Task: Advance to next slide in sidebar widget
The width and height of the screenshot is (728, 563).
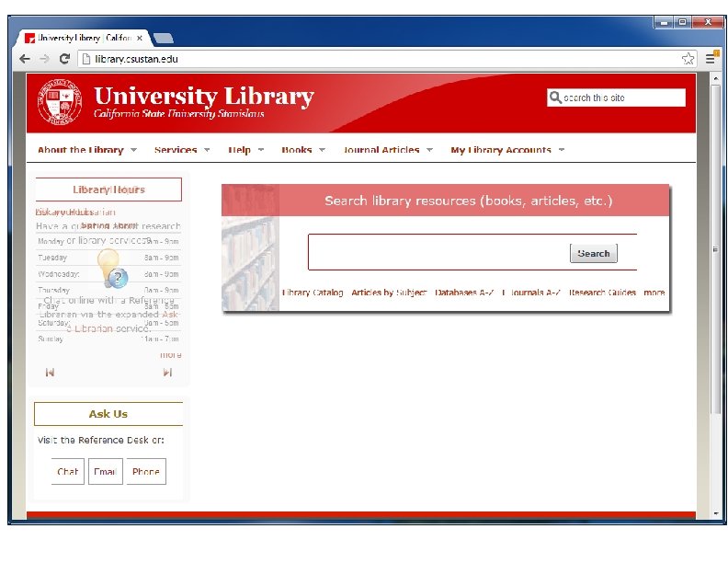Action: coord(167,372)
